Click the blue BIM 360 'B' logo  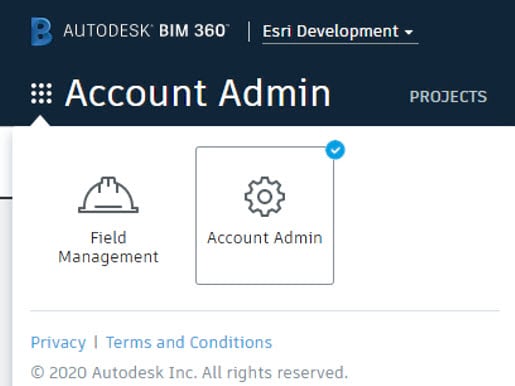click(x=42, y=31)
